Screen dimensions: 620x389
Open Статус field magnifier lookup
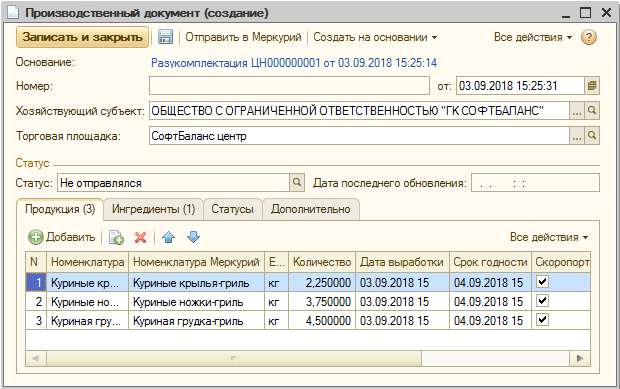click(297, 183)
